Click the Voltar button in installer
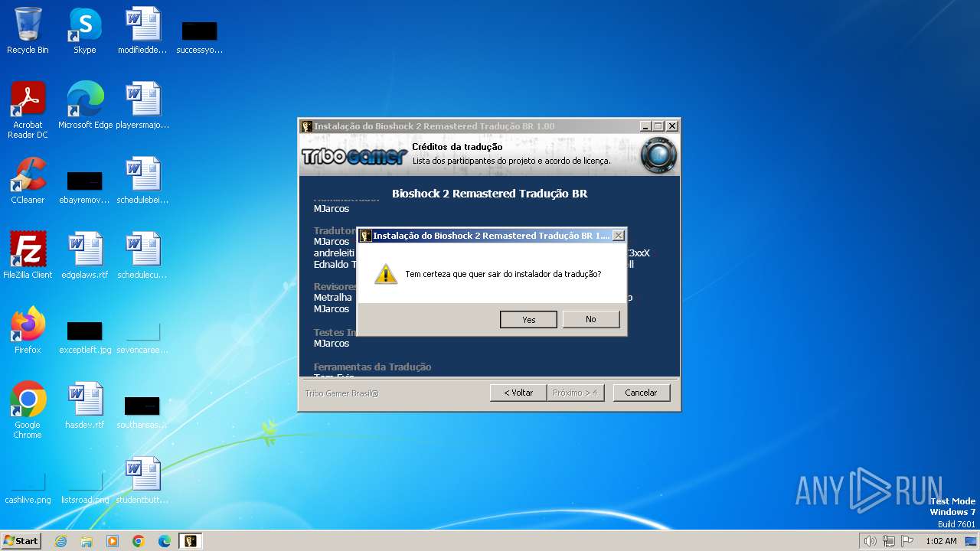Viewport: 980px width, 551px height. point(518,393)
